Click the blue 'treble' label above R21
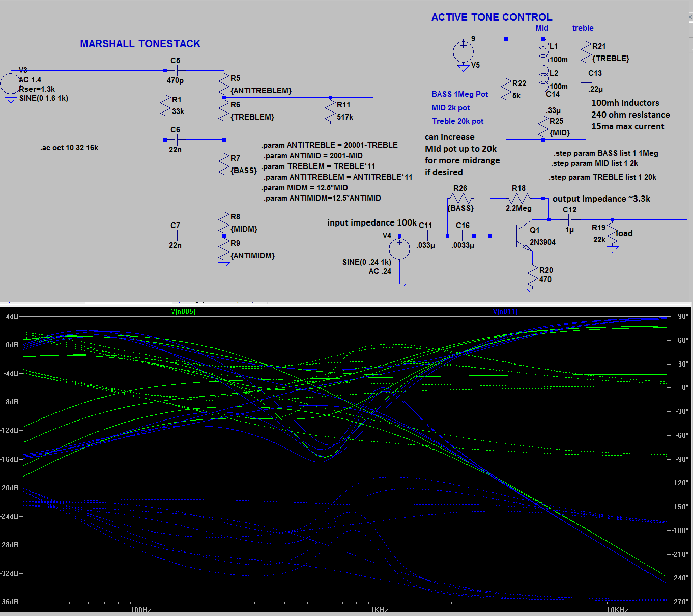This screenshot has height=616, width=693. coord(583,28)
